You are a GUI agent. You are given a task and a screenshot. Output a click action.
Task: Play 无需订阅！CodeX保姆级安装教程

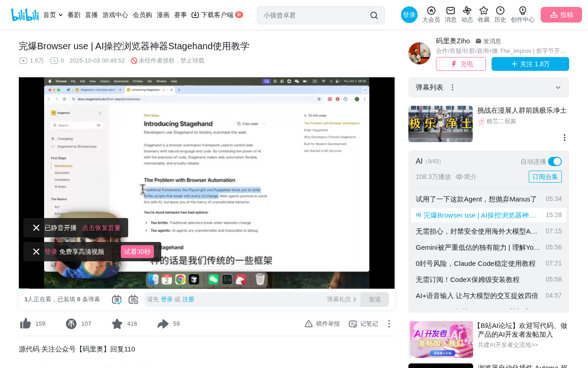coord(489,279)
